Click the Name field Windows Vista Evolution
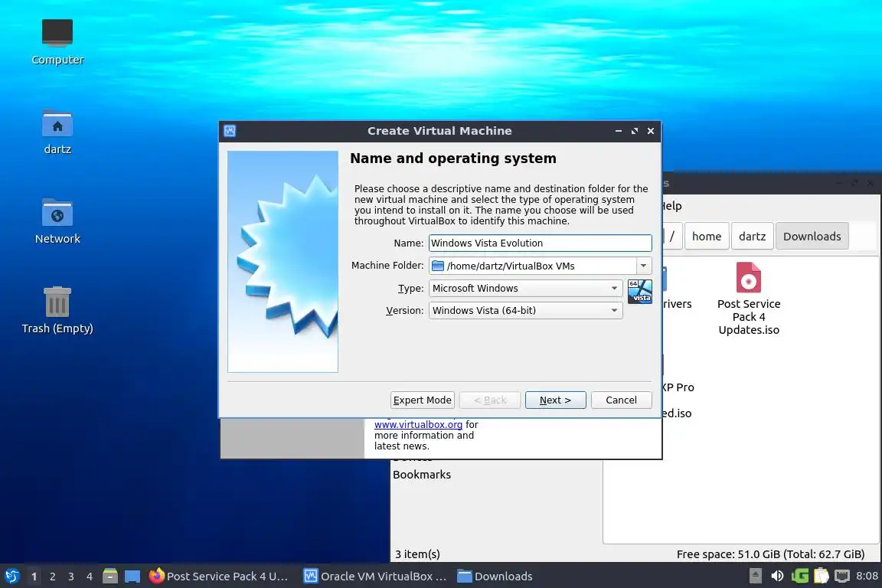This screenshot has height=588, width=882. click(540, 243)
